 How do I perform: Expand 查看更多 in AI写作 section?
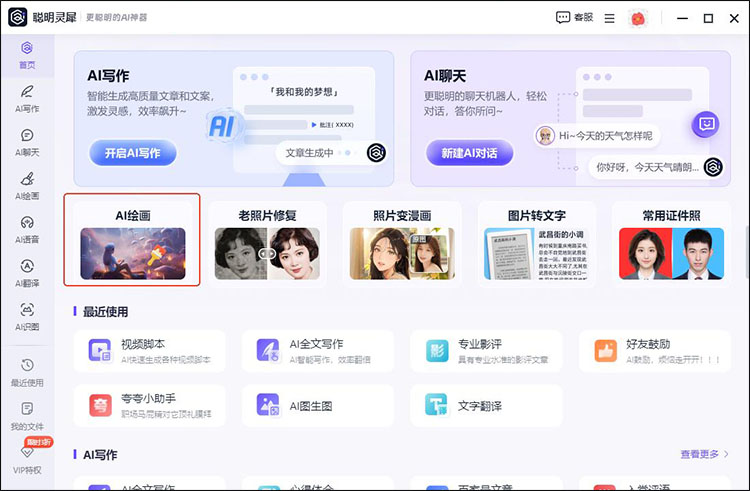(x=705, y=454)
